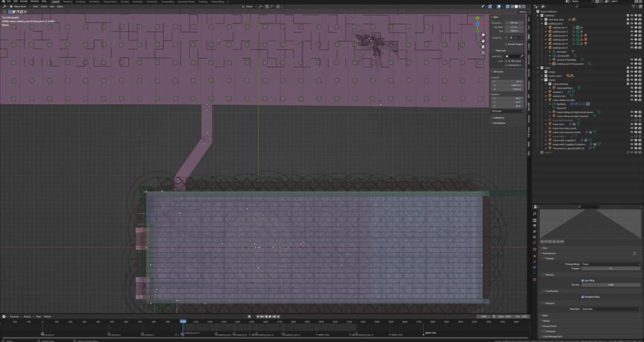This screenshot has width=644, height=342.
Task: Click the Tile Size value field
Action: 610,285
